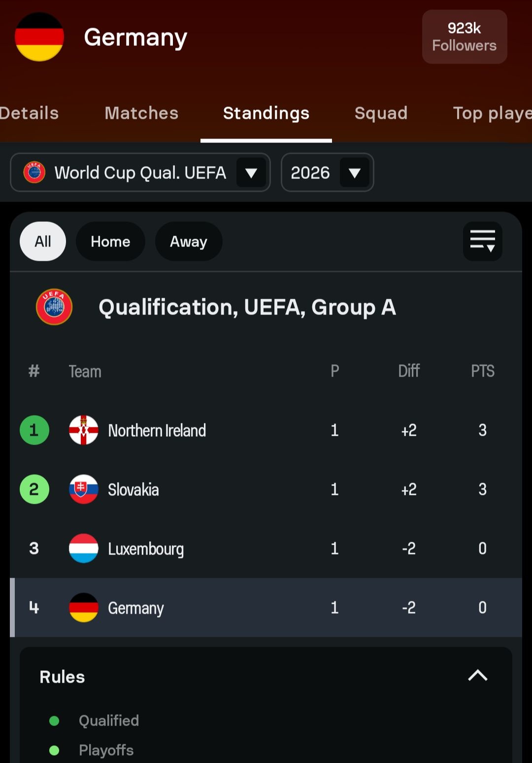Tap Germany's flag in the standings row
The image size is (532, 763).
[83, 607]
